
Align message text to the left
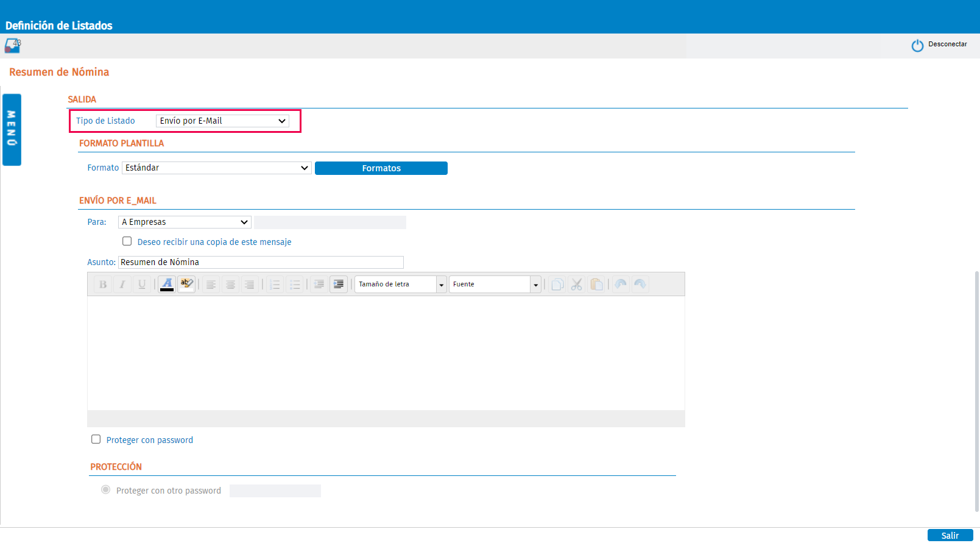click(211, 284)
